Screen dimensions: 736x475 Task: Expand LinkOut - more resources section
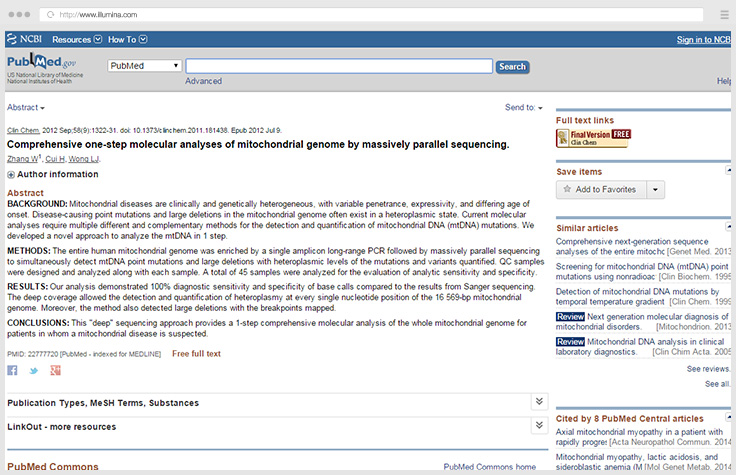[x=538, y=426]
